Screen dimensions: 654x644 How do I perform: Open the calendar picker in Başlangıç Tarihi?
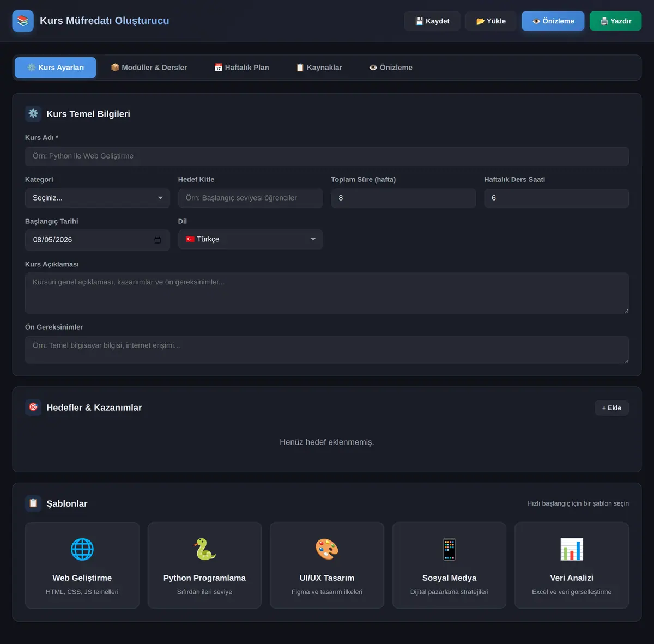point(158,240)
